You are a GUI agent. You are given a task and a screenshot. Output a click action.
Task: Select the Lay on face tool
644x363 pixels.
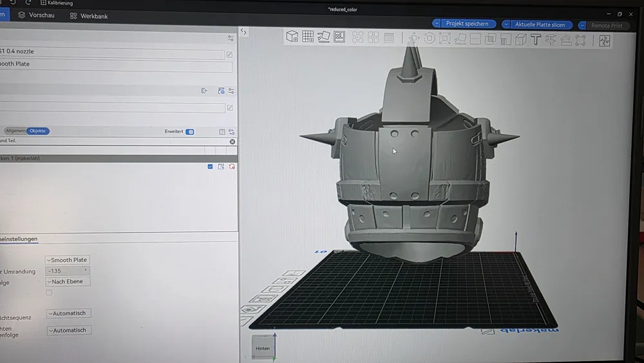pos(460,39)
